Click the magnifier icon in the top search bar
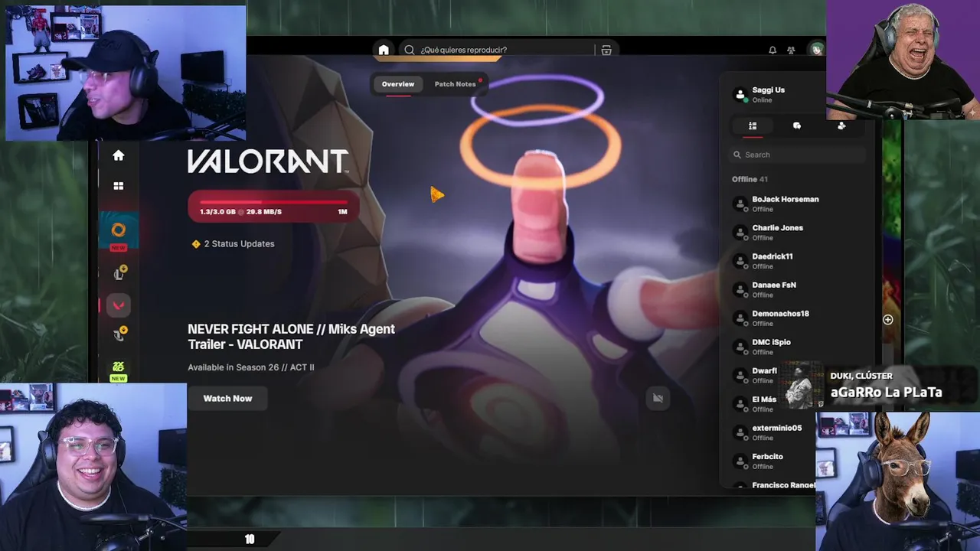 pos(410,50)
